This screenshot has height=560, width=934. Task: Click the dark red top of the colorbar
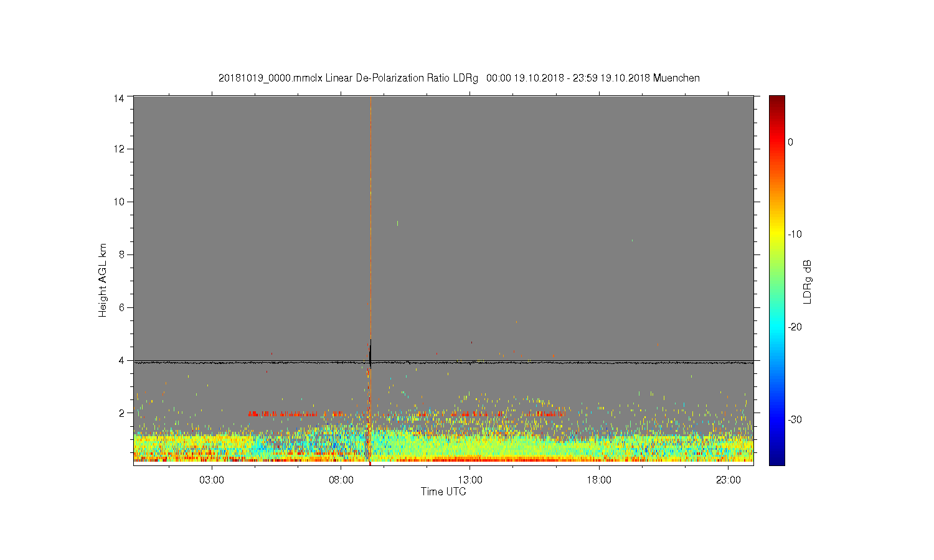[x=777, y=101]
